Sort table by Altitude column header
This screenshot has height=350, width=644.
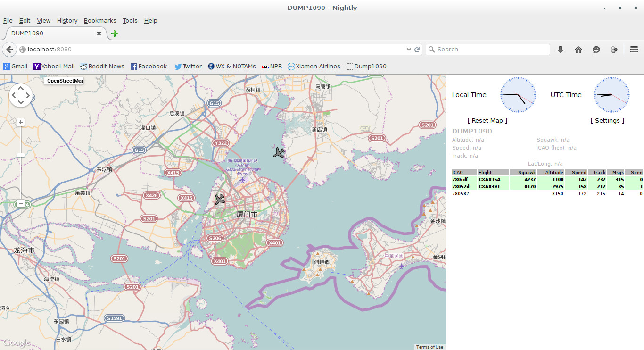551,173
